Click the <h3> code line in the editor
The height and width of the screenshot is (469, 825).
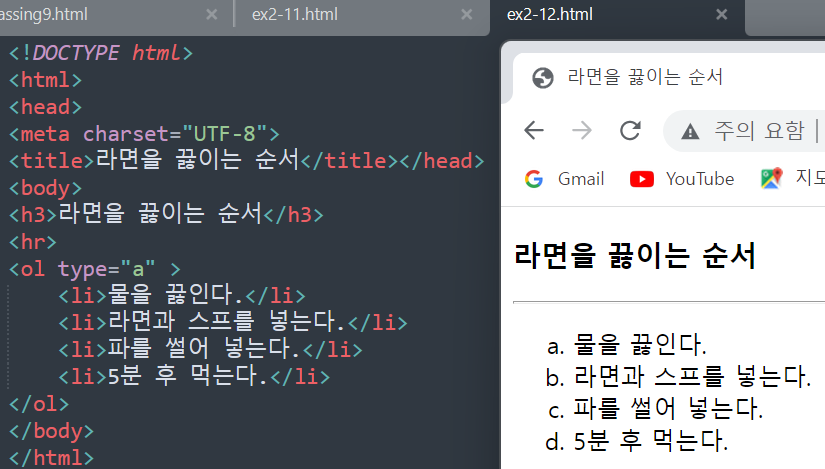[x=166, y=214]
